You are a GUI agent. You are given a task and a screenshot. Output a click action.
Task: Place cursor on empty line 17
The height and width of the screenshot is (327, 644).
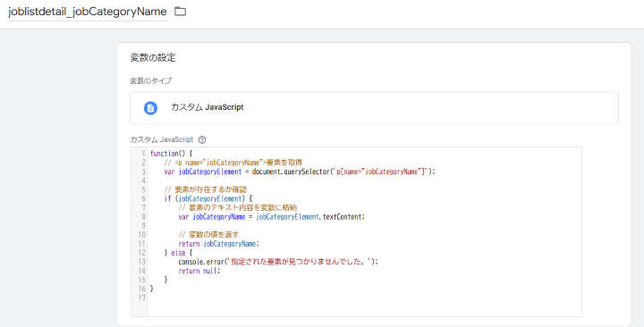tap(364, 298)
